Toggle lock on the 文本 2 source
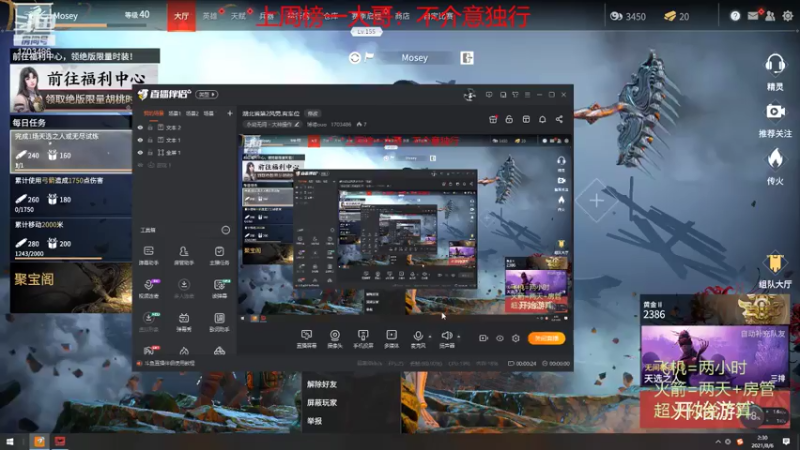The height and width of the screenshot is (450, 800). click(150, 128)
